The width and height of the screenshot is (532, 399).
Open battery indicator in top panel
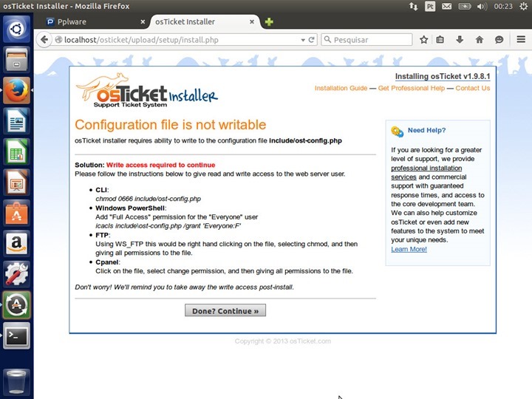coord(465,6)
